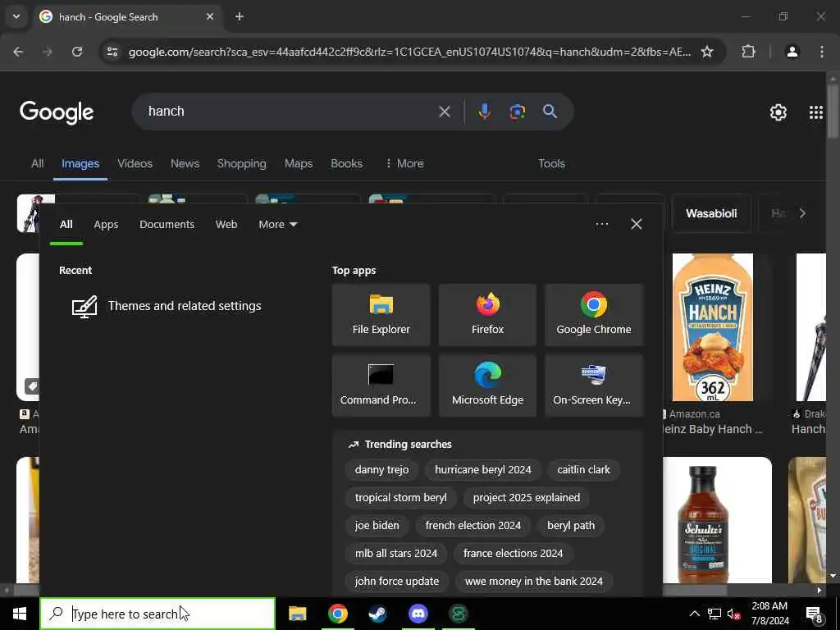The width and height of the screenshot is (840, 630).
Task: Expand Google's More search filters
Action: point(404,163)
